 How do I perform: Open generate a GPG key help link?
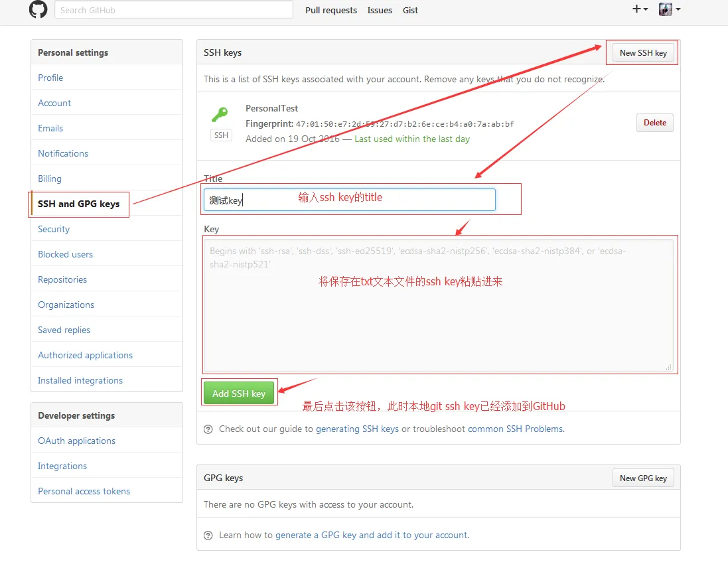coord(372,535)
